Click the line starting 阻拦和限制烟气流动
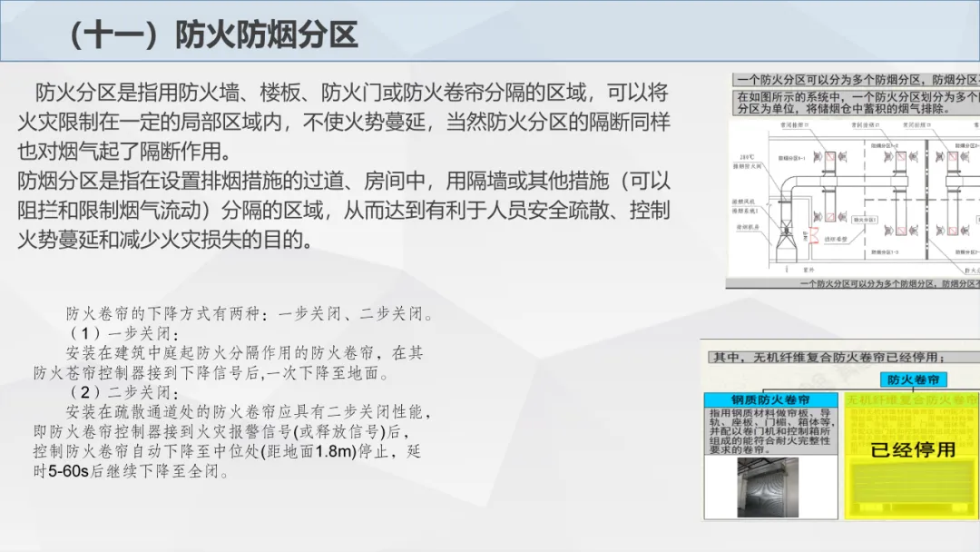Image resolution: width=980 pixels, height=552 pixels. tap(344, 211)
